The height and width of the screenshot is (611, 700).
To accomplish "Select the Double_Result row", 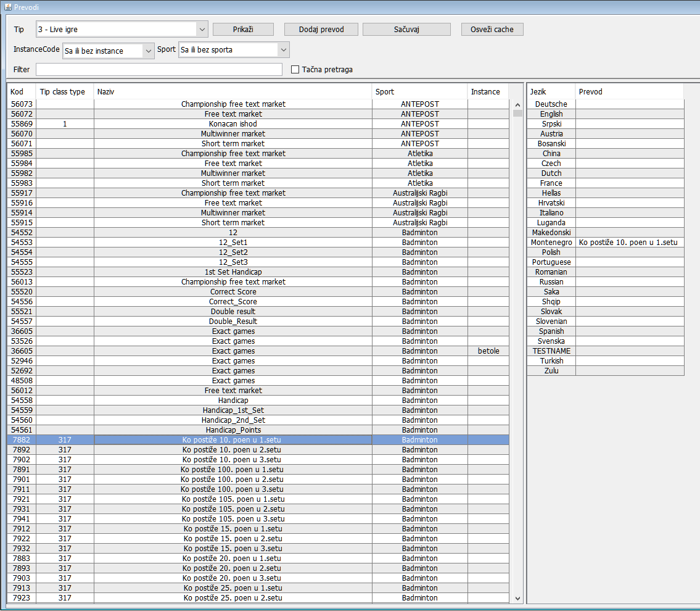I will [258, 321].
